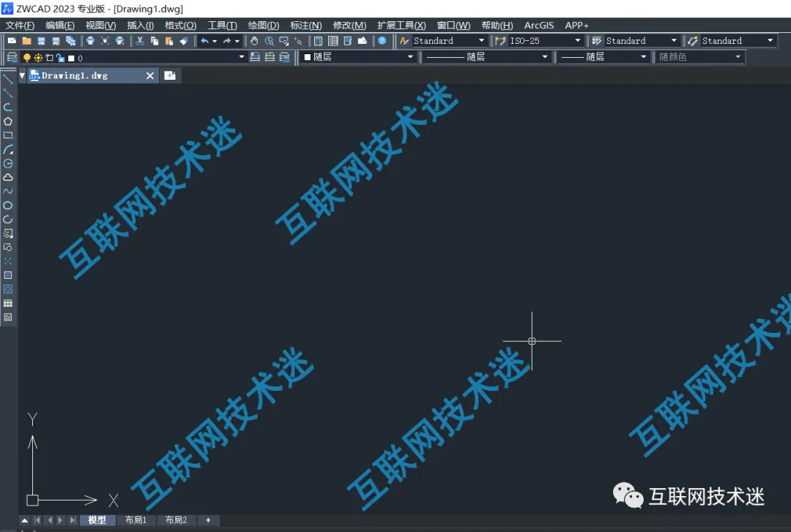The image size is (791, 532).
Task: Open an existing drawing file
Action: [27, 41]
